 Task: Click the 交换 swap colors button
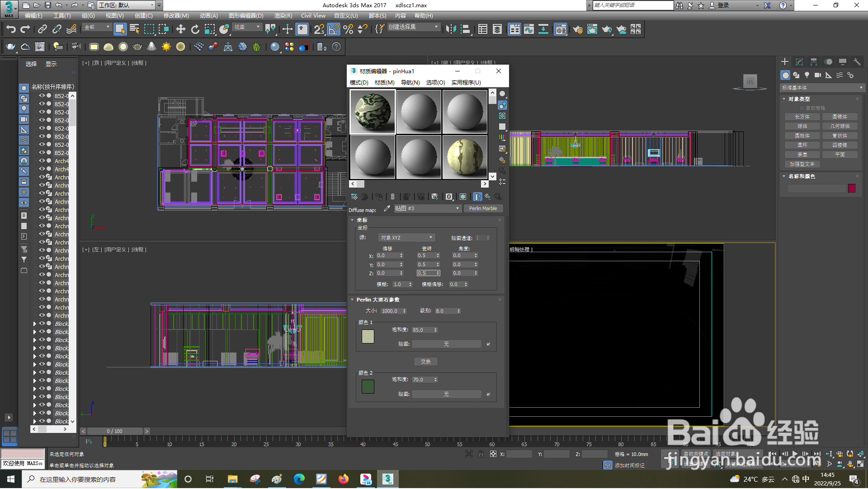click(425, 362)
